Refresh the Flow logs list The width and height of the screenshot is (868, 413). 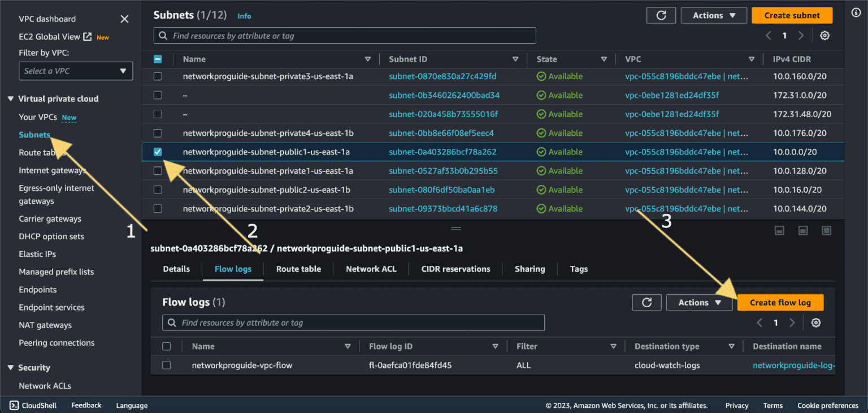tap(647, 303)
